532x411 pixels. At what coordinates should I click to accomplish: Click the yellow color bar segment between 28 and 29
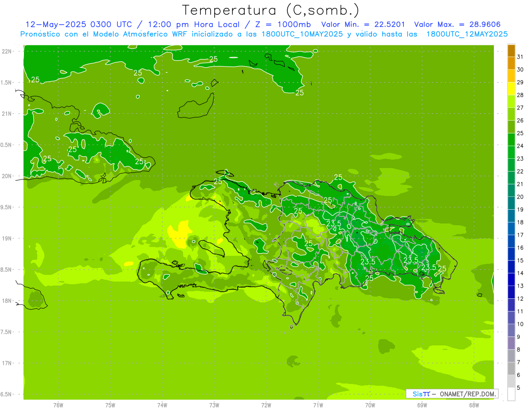pos(511,89)
